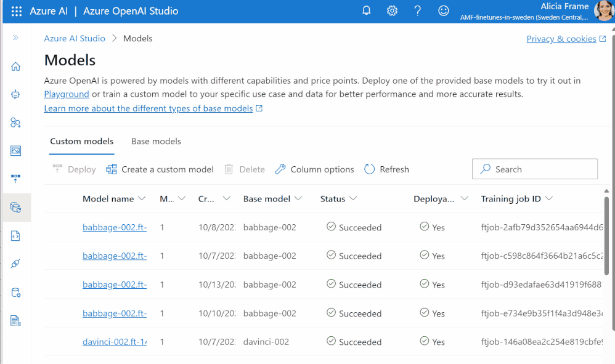Switch to the Base models tab
The image size is (615, 364).
[156, 141]
